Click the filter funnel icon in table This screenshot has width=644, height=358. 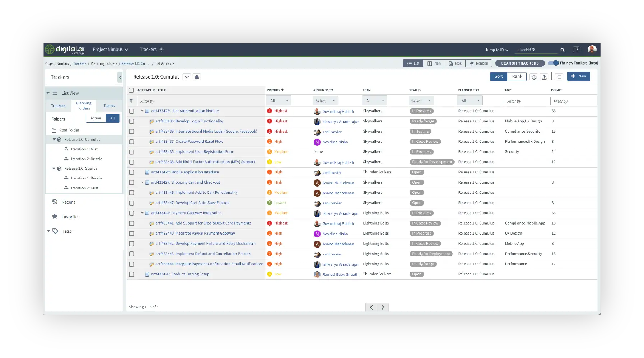131,101
